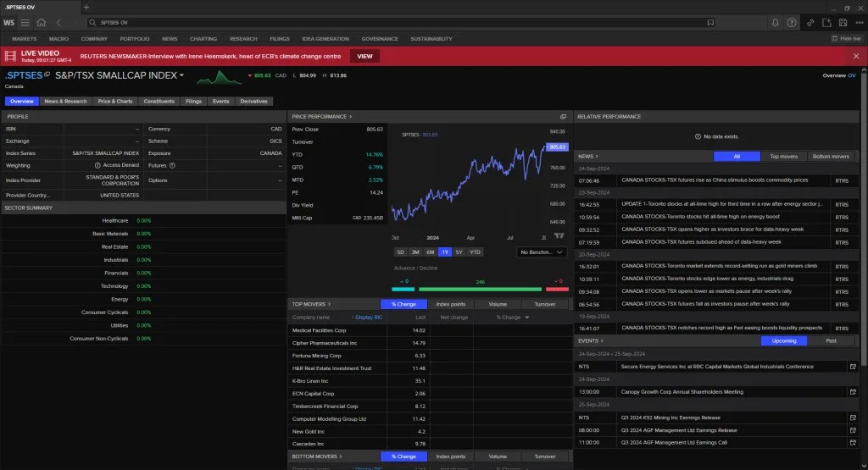Add AGF Management Earnings Call to calendar
This screenshot has width=868, height=470.
point(853,442)
